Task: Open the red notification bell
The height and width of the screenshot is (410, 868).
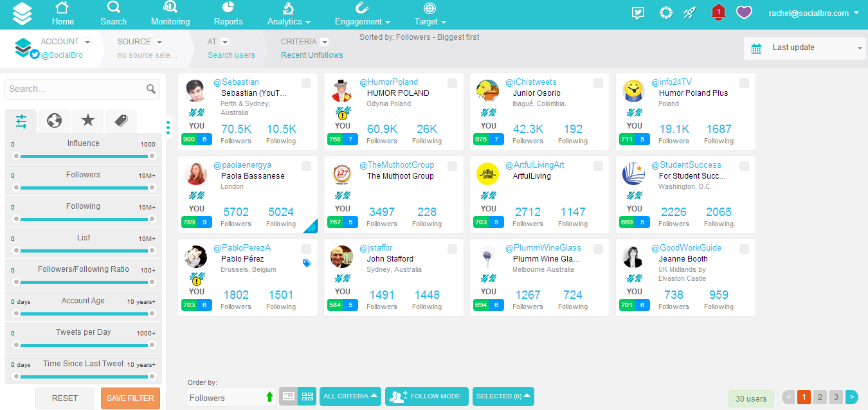Action: point(718,12)
